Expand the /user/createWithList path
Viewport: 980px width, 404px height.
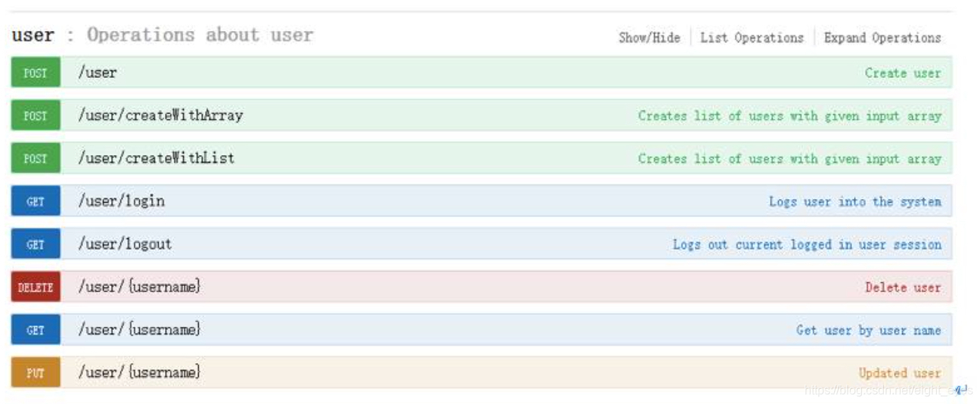click(157, 158)
